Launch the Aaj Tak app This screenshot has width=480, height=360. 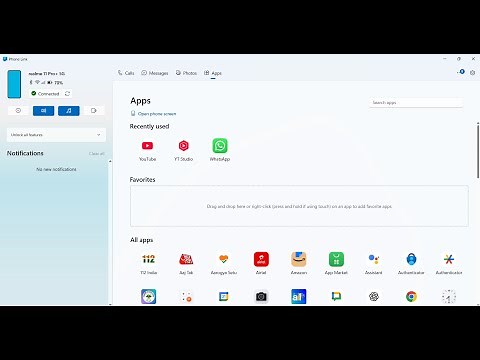[186, 259]
